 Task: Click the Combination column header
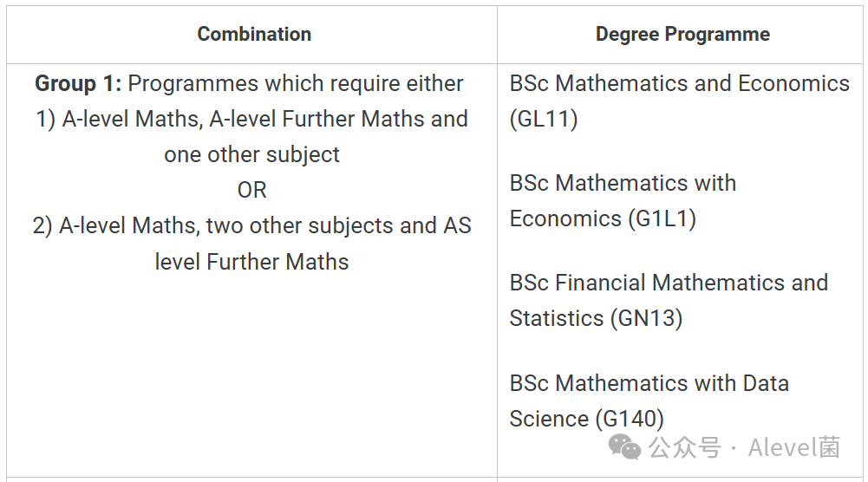[254, 35]
